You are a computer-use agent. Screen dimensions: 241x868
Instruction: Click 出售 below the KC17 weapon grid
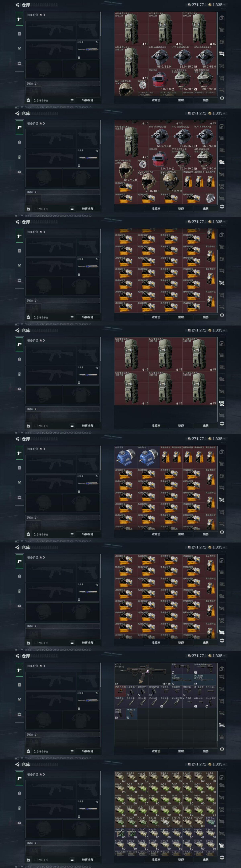point(206,751)
